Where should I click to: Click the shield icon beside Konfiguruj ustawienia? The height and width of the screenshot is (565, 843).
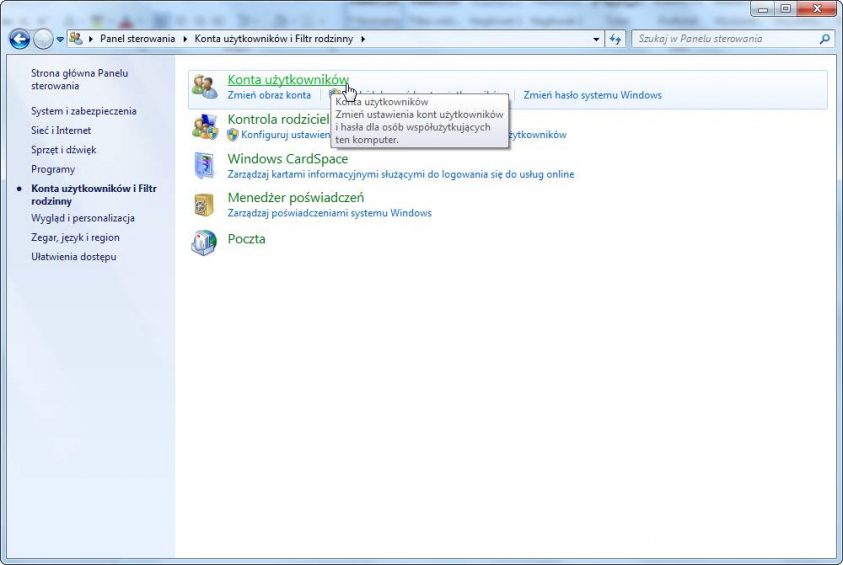tap(232, 134)
